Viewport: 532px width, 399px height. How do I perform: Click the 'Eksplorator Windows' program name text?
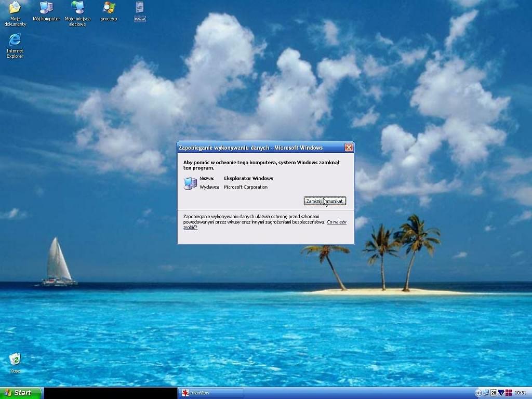248,178
